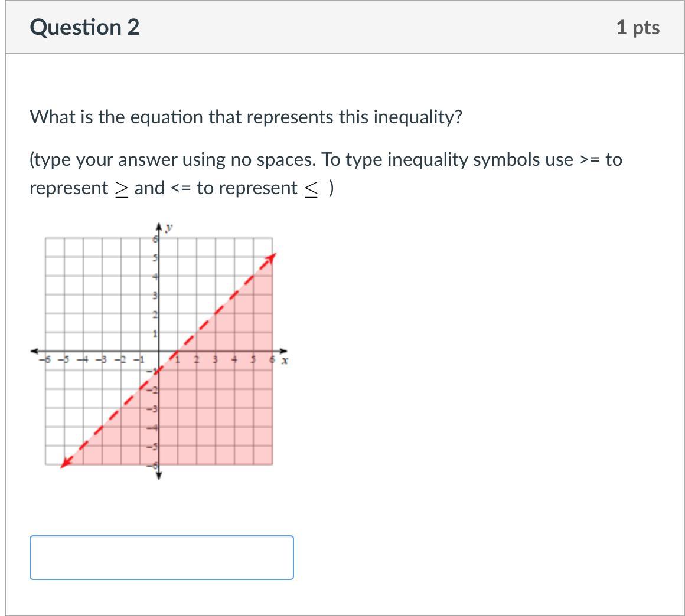Click the left arrow of the x-axis
This screenshot has height=616, width=685.
(34, 351)
